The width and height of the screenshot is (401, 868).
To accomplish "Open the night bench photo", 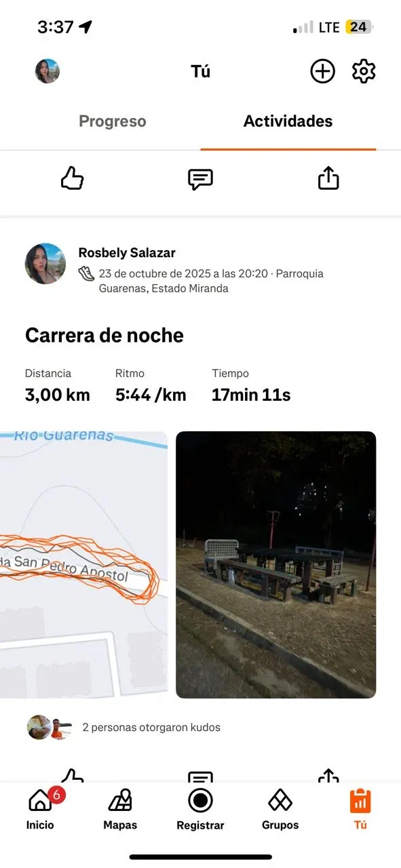I will point(275,565).
